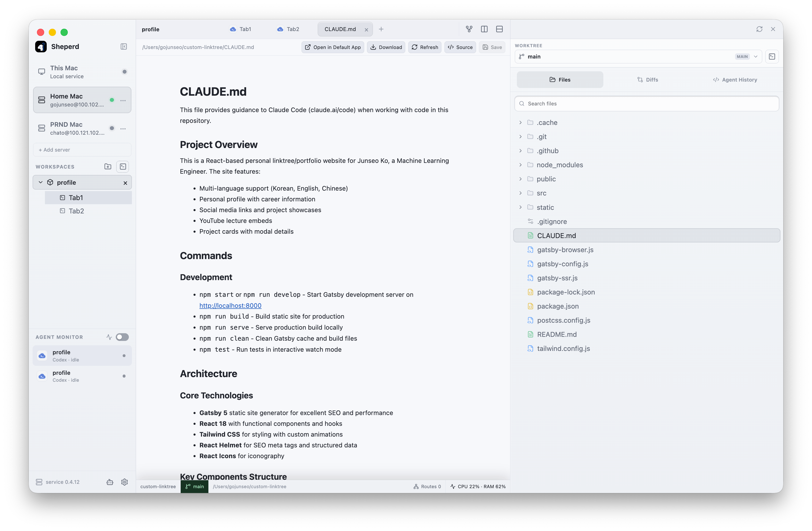Open Home Mac server options menu

[x=123, y=100]
